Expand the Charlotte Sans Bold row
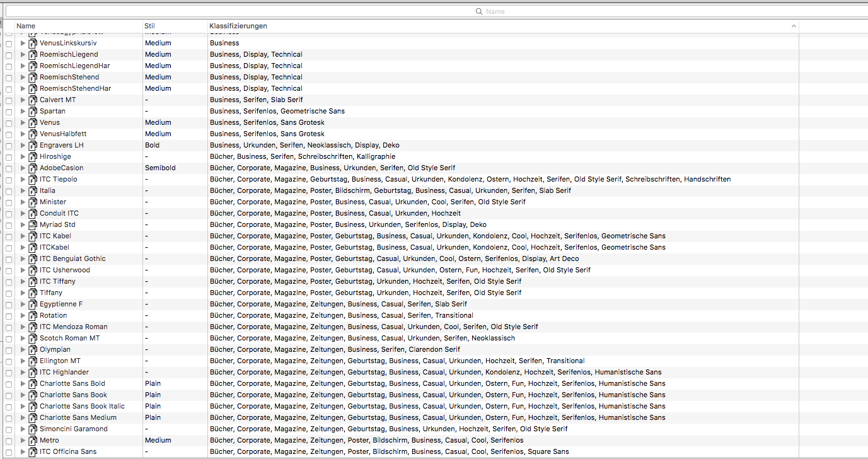The height and width of the screenshot is (459, 868). click(23, 383)
